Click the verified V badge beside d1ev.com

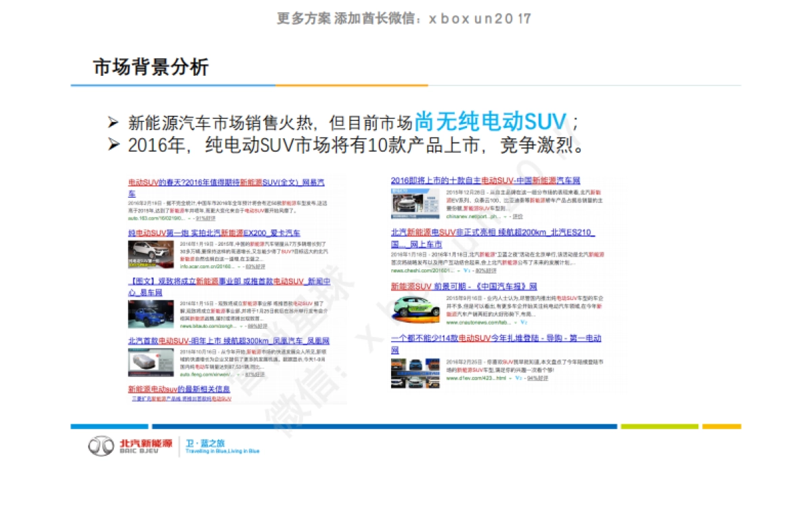[x=518, y=378]
